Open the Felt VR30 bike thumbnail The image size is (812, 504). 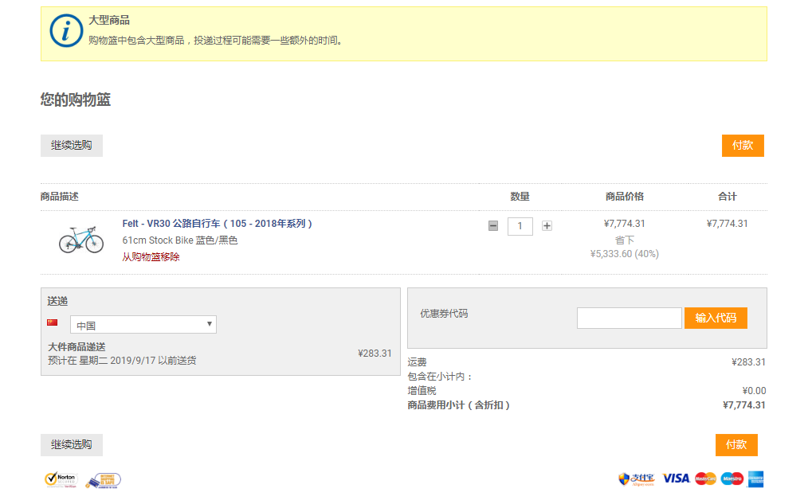[81, 240]
